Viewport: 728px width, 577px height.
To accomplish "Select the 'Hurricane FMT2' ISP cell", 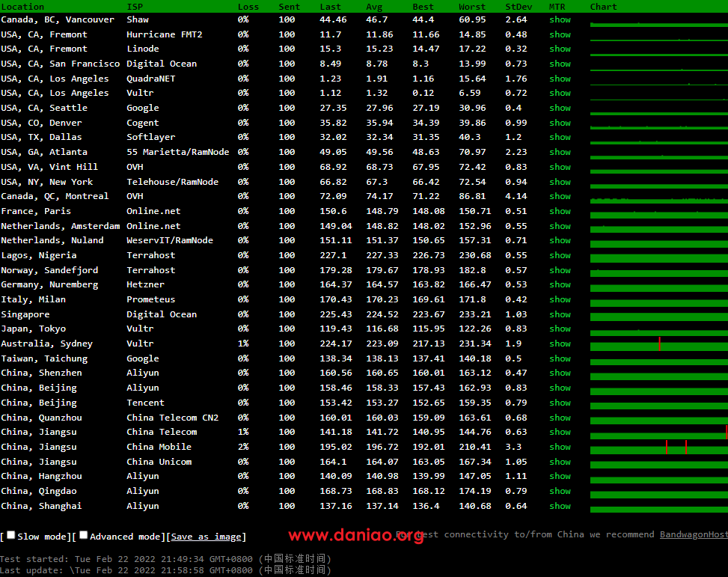I will click(x=165, y=34).
